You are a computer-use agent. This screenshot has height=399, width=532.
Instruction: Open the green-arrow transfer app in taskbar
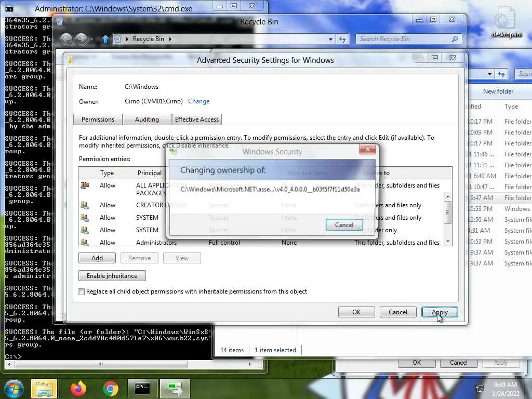(175, 389)
